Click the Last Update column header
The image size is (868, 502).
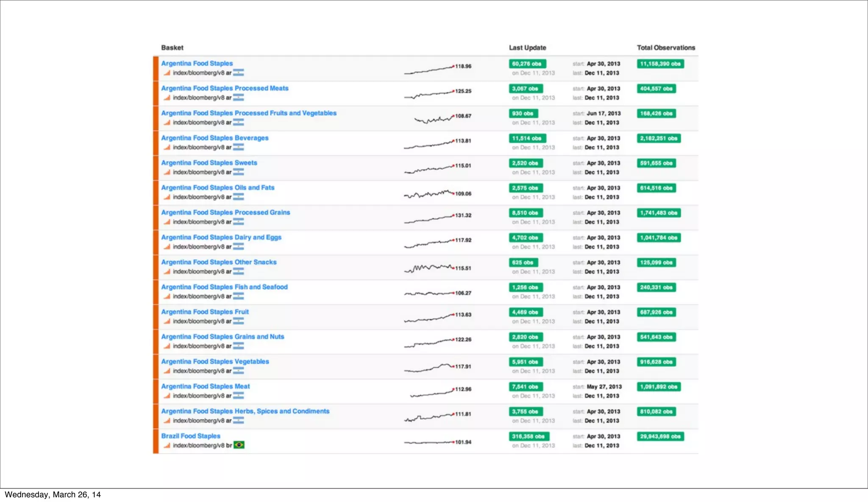(x=527, y=47)
